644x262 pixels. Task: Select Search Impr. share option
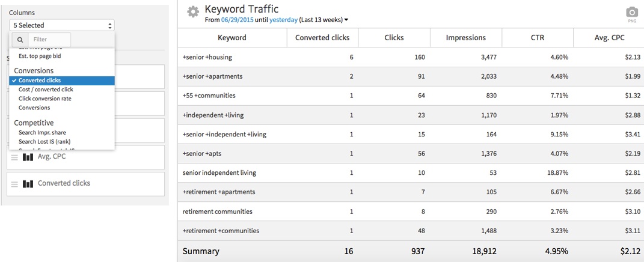tap(42, 132)
